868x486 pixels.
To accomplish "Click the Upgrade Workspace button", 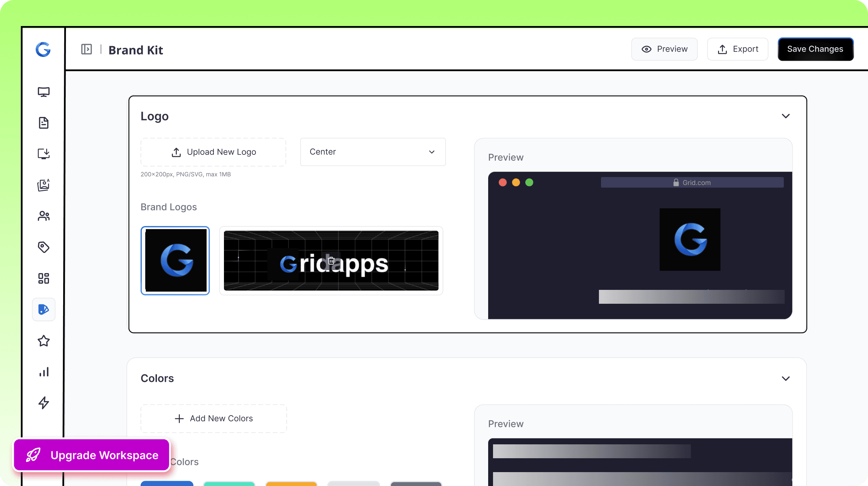I will [x=92, y=455].
